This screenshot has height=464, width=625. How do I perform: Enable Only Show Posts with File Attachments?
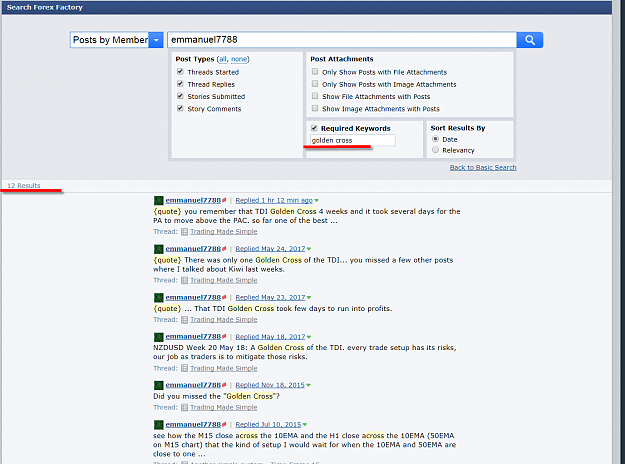(x=315, y=72)
